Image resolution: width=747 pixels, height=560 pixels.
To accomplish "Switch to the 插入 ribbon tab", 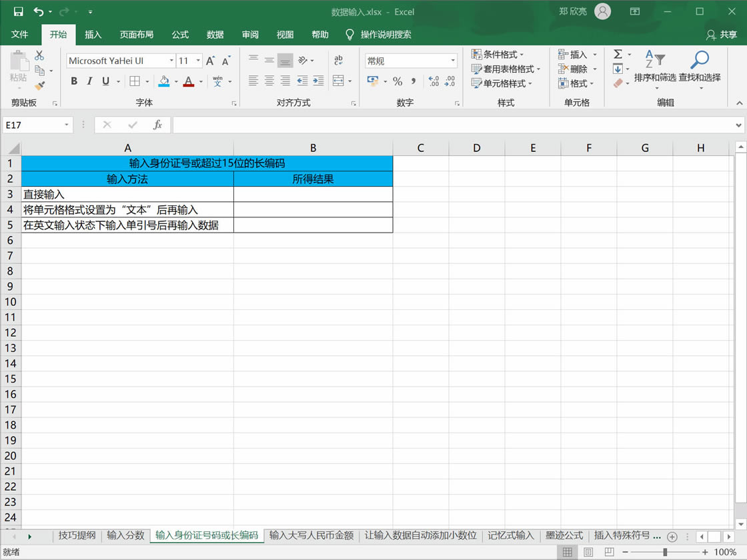I will 93,35.
